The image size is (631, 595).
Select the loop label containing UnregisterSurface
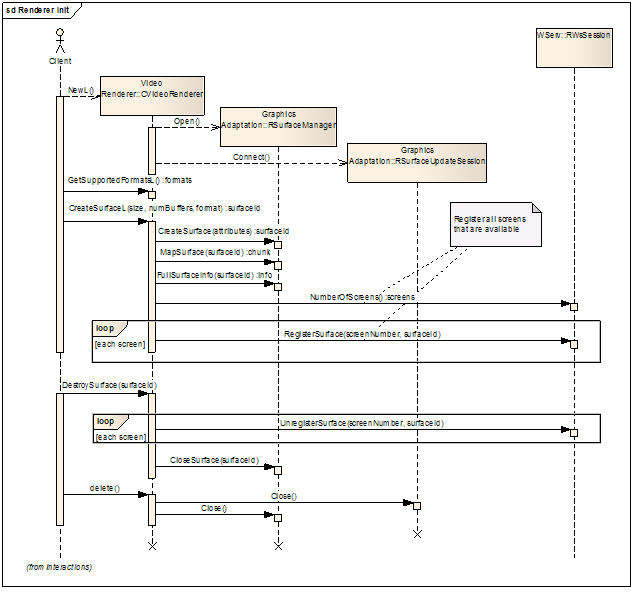pos(105,421)
